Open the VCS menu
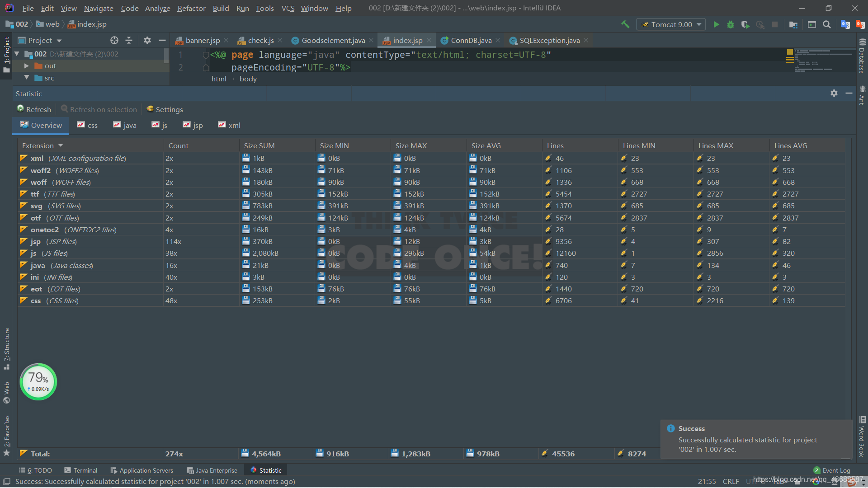The height and width of the screenshot is (488, 868). click(x=288, y=8)
